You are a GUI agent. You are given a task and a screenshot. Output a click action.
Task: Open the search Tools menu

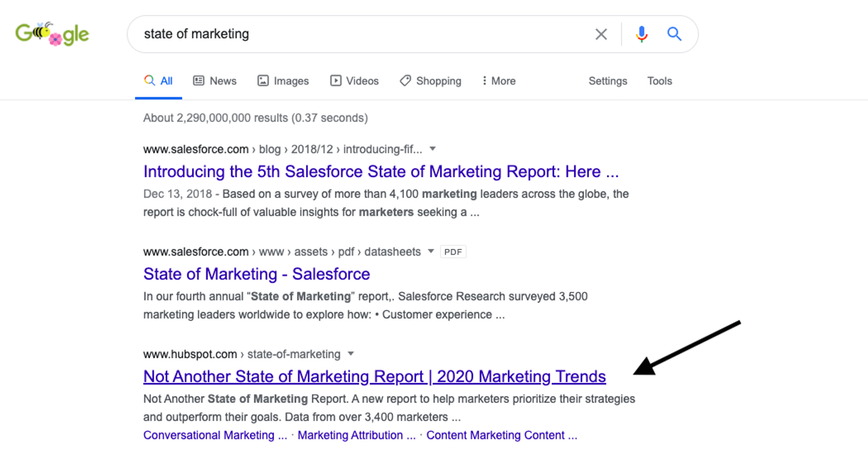660,81
